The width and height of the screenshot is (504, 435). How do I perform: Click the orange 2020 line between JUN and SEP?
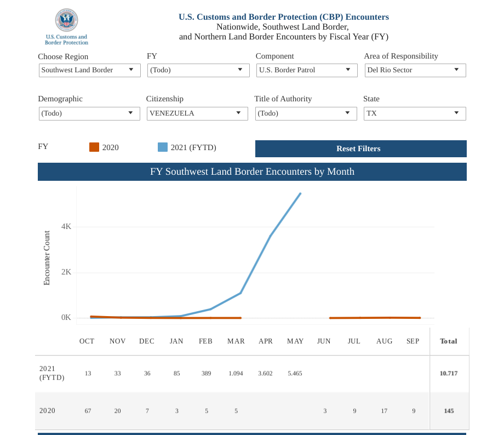375,318
